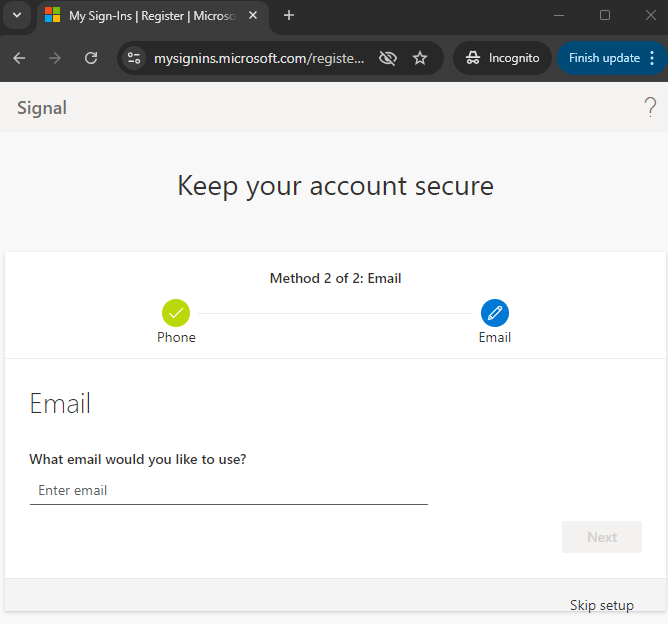The image size is (668, 624).
Task: Click the address bar URL text
Action: (259, 58)
